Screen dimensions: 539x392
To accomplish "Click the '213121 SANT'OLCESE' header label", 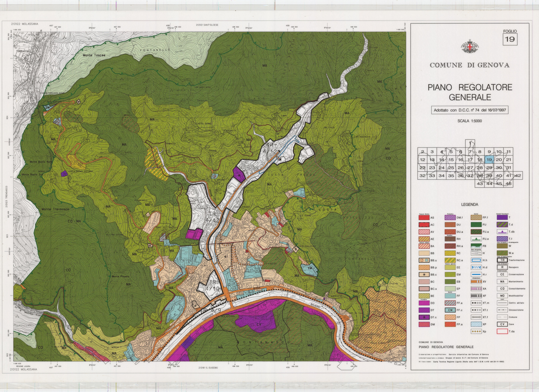I will tap(207, 25).
